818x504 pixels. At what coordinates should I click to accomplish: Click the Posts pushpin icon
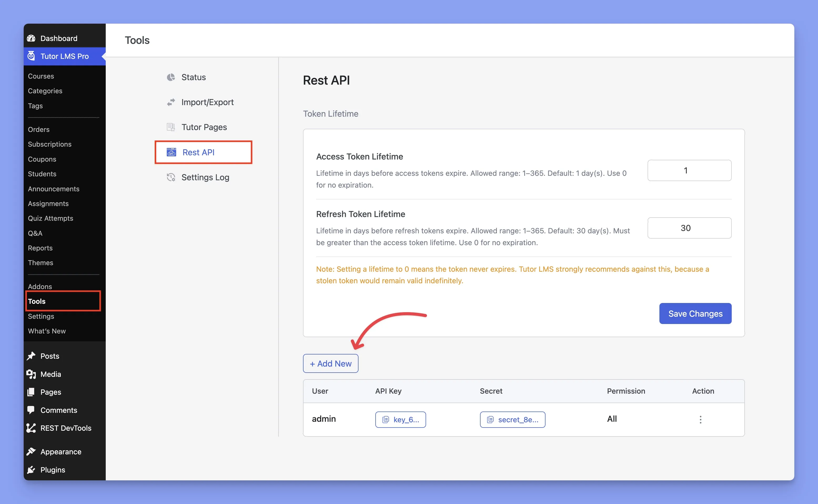click(x=31, y=356)
